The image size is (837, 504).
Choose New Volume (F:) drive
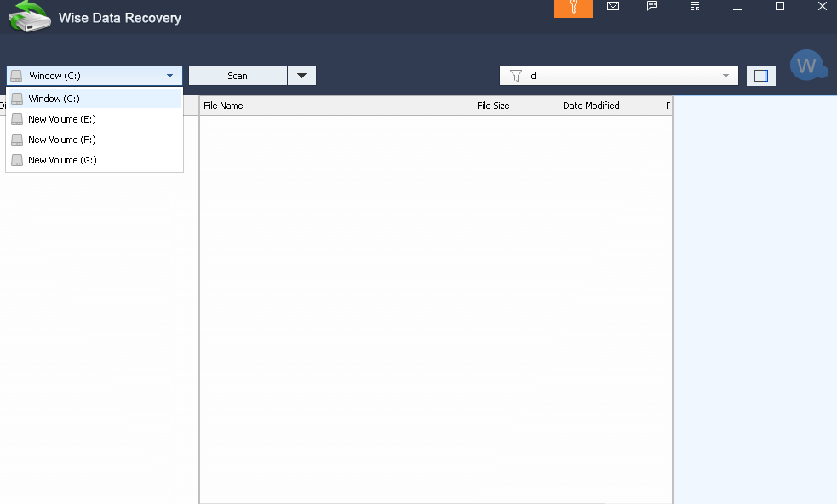[x=95, y=140]
